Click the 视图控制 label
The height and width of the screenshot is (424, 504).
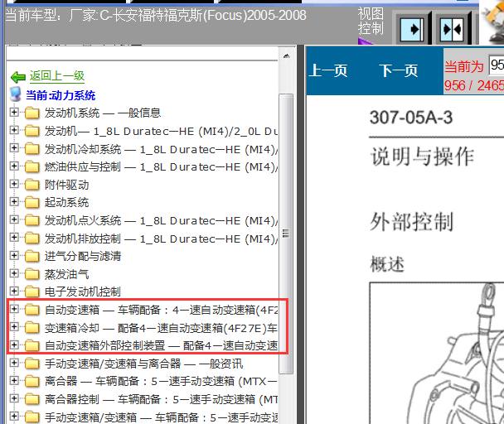[x=371, y=22]
